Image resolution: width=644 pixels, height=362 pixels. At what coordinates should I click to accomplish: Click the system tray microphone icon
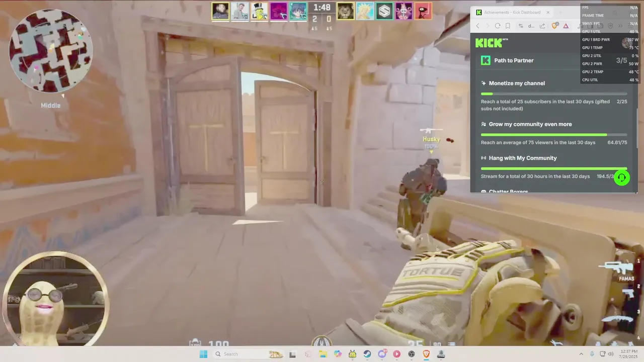[592, 354]
